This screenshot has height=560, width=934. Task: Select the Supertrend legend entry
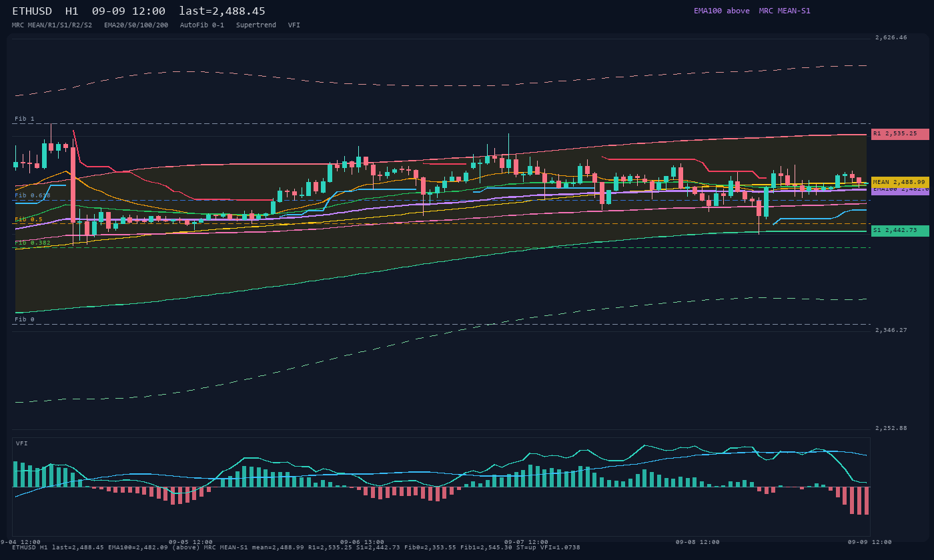point(256,25)
